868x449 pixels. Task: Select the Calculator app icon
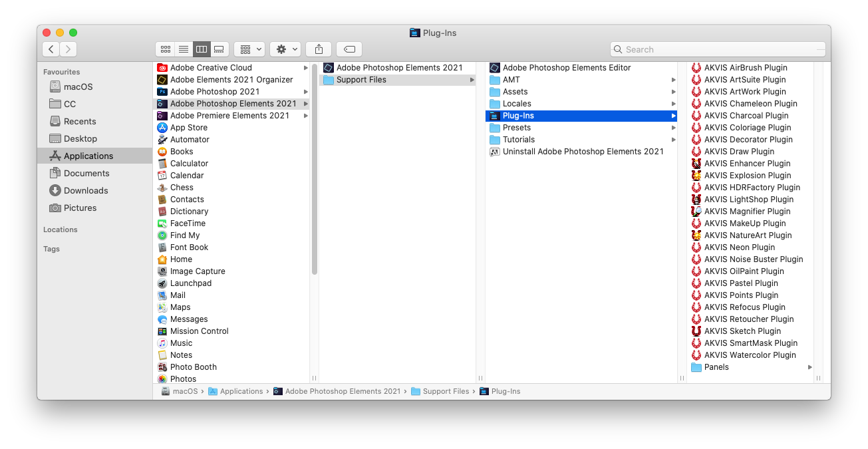162,164
